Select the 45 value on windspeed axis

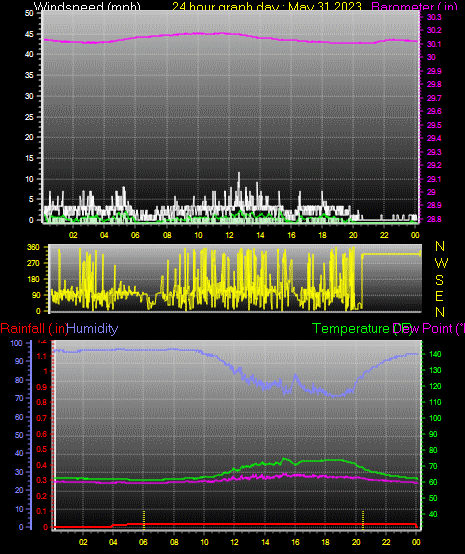pos(29,34)
